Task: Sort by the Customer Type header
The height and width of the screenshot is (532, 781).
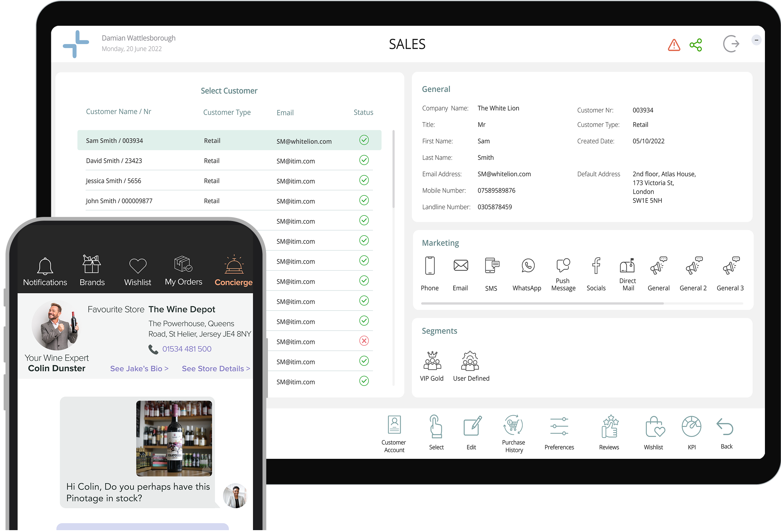Action: pos(227,112)
